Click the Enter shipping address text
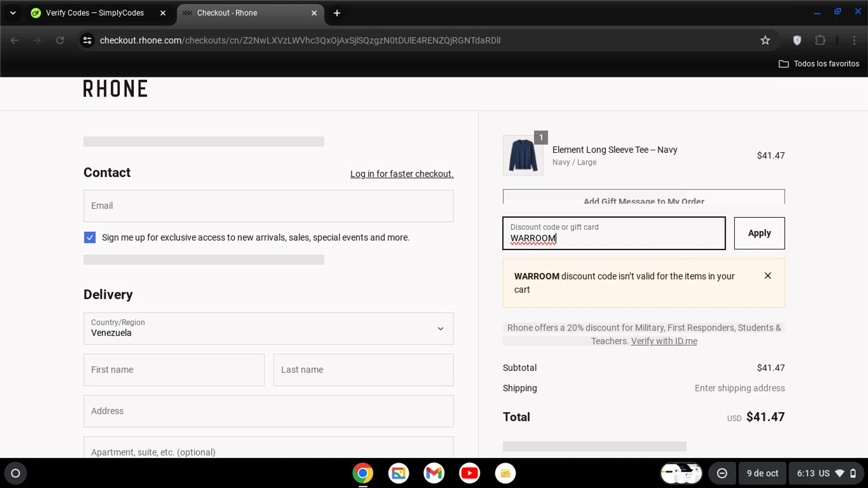 [x=740, y=388]
